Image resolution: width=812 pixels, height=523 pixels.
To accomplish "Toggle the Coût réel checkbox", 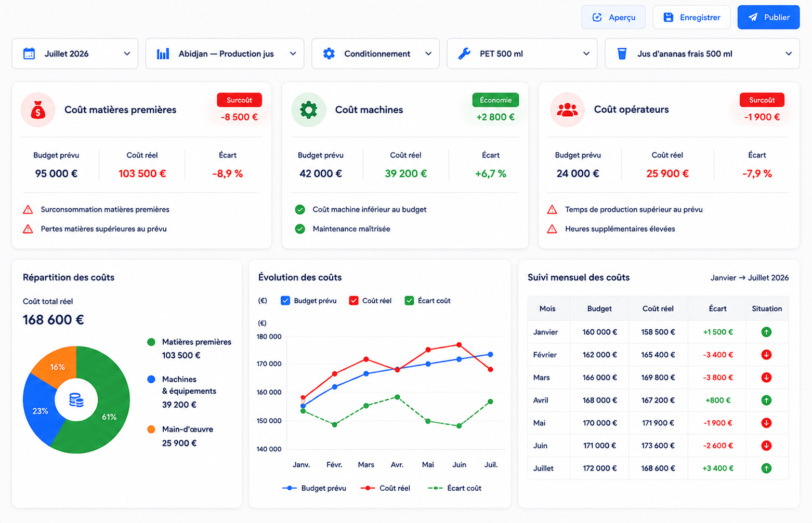I will [353, 301].
